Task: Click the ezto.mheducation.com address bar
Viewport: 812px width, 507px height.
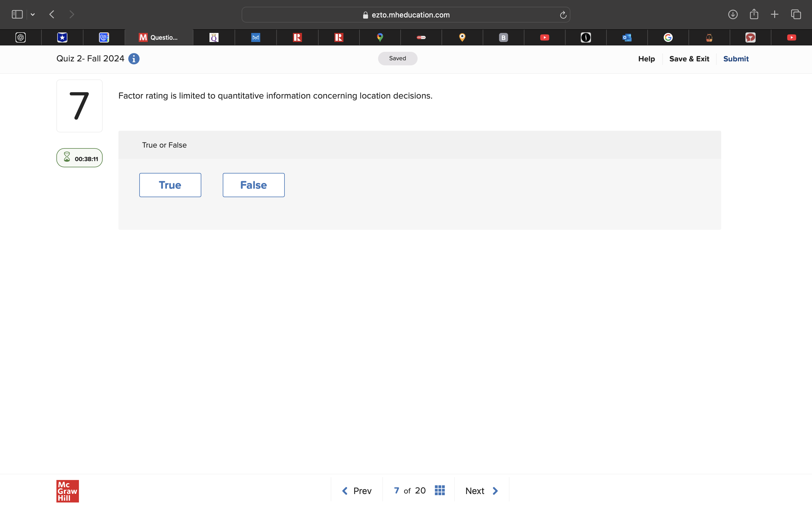Action: (x=405, y=15)
